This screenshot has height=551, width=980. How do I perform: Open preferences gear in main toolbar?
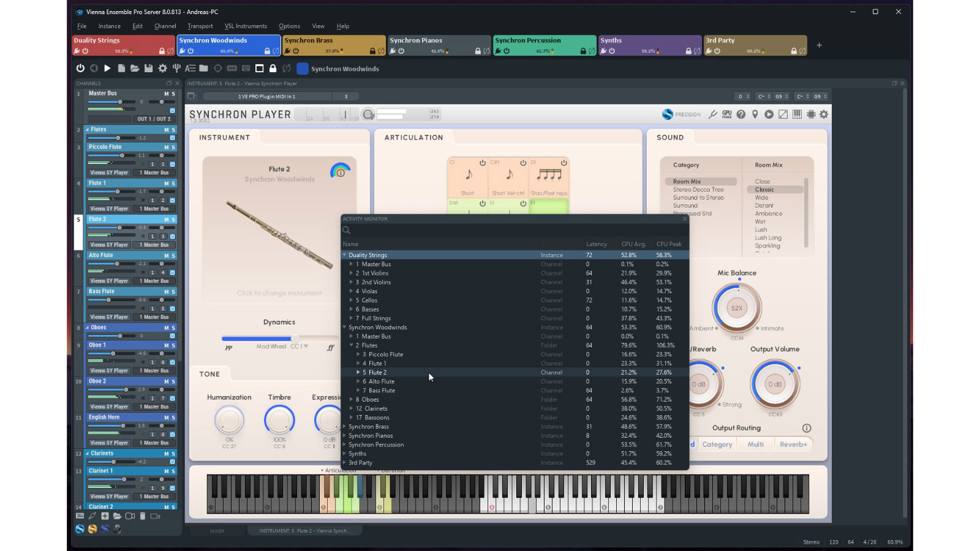162,69
